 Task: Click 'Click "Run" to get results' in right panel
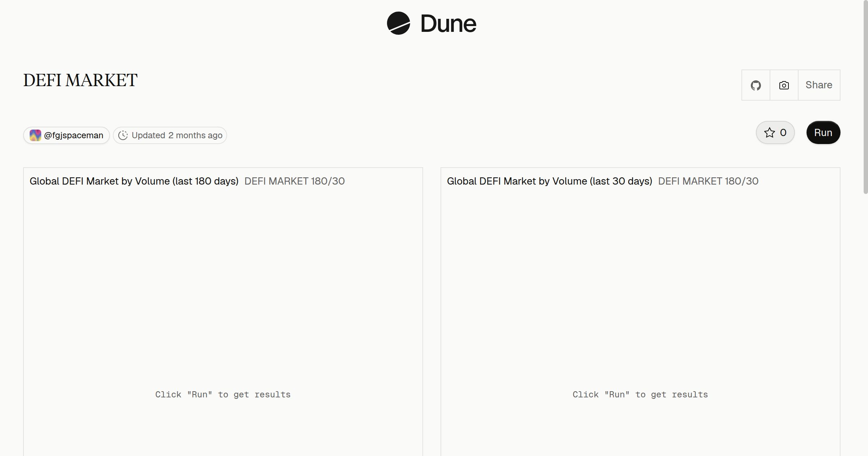click(x=640, y=394)
